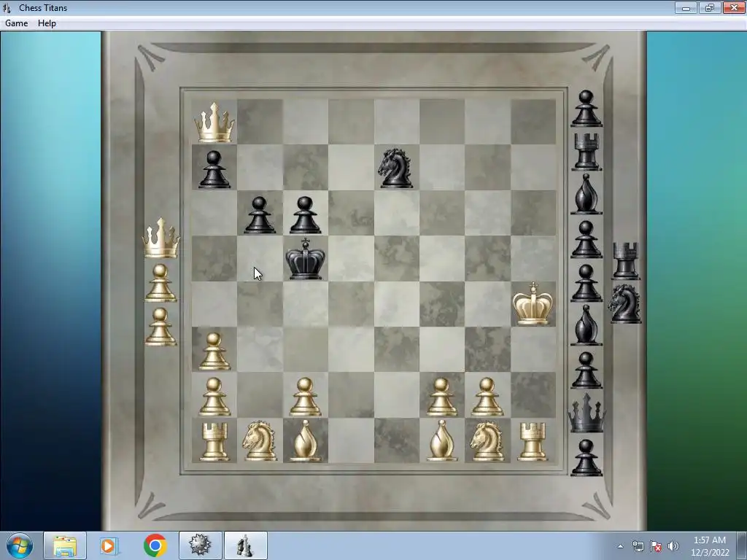Open the Help menu

[x=47, y=23]
